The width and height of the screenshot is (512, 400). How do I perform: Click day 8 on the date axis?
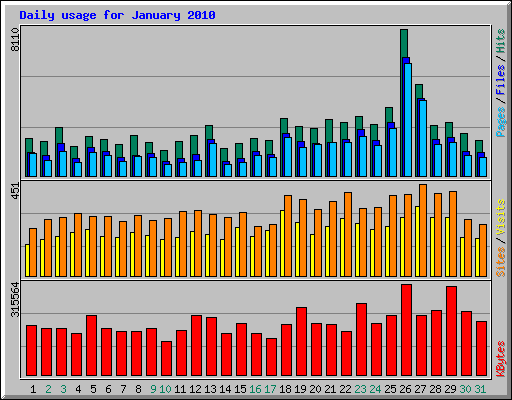[x=138, y=389]
